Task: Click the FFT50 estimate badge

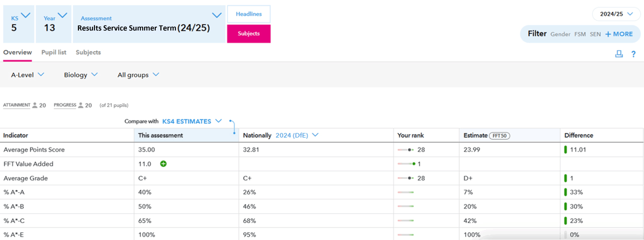Action: pos(499,136)
